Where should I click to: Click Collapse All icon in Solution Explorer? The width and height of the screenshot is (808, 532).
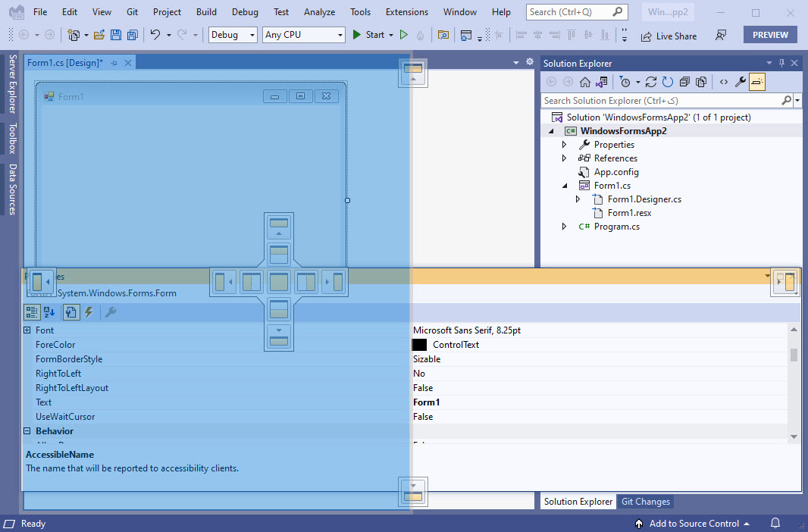tap(684, 82)
